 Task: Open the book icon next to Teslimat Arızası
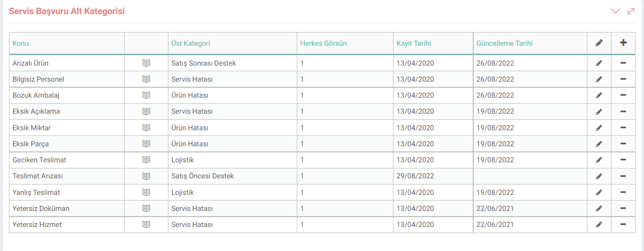point(146,176)
